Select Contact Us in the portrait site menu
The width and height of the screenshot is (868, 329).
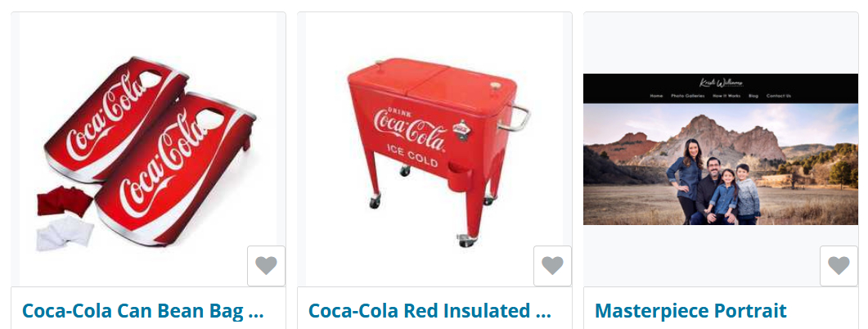coord(778,96)
